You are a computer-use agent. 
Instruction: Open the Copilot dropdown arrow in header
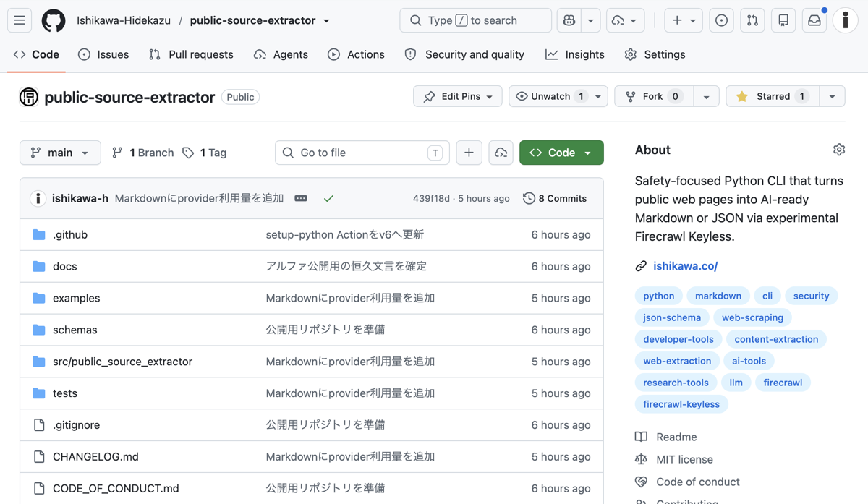tap(590, 20)
